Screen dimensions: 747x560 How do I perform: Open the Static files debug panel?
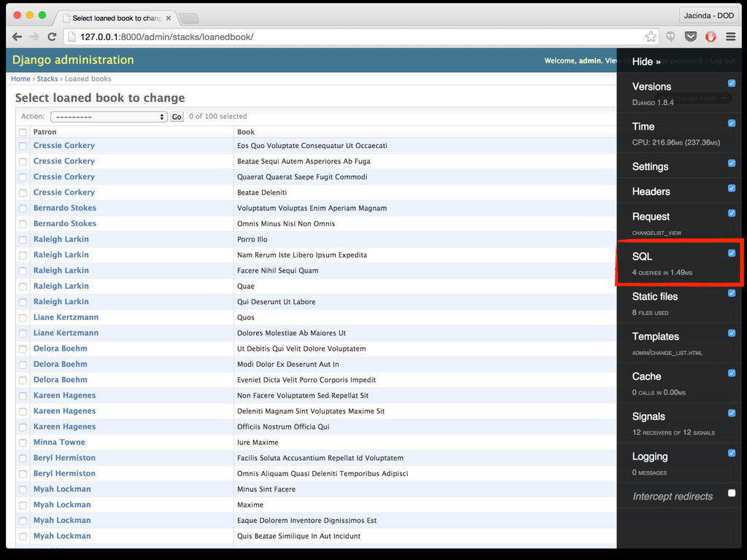[654, 296]
